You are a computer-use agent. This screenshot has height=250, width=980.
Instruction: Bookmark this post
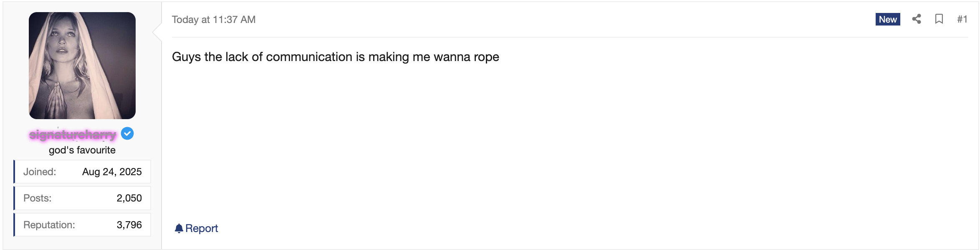point(939,19)
